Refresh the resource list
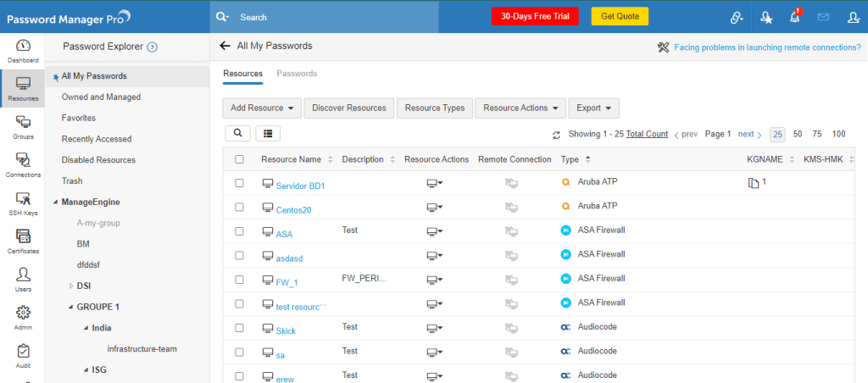Viewport: 868px width, 383px height. (x=556, y=135)
